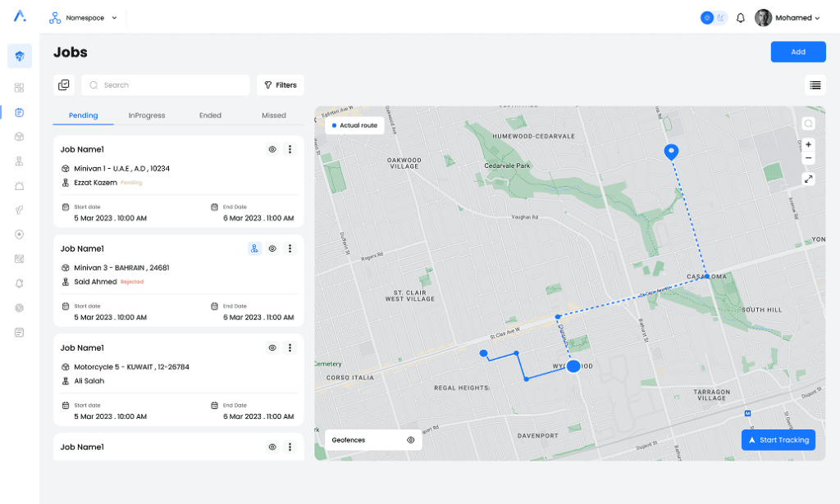Switch to the InProgress tab

click(147, 116)
